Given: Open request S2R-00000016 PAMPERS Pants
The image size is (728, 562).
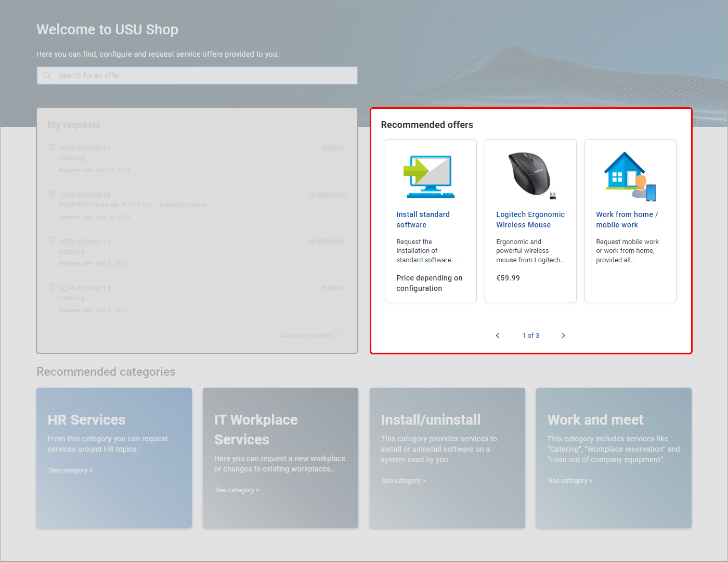Looking at the screenshot, I should (x=85, y=195).
